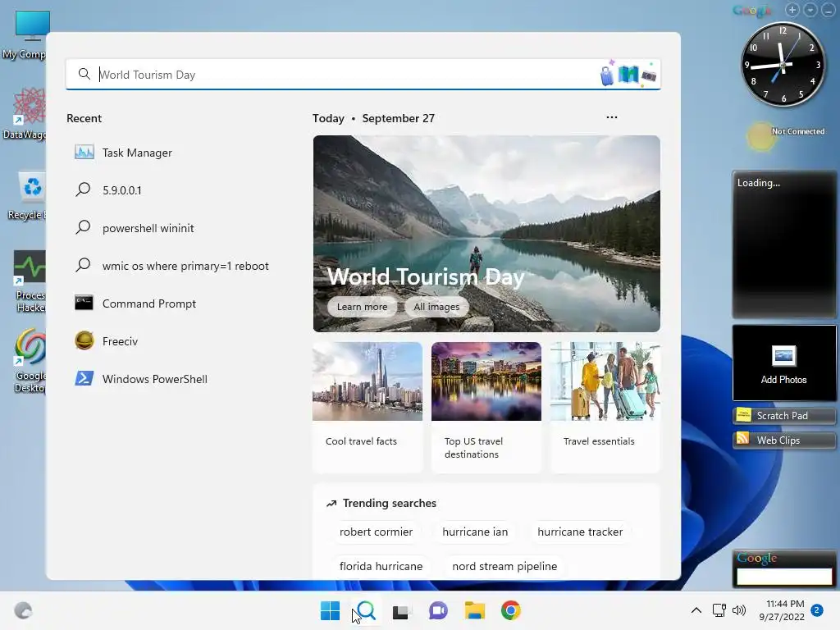Click the Add Photos gadget

783,363
